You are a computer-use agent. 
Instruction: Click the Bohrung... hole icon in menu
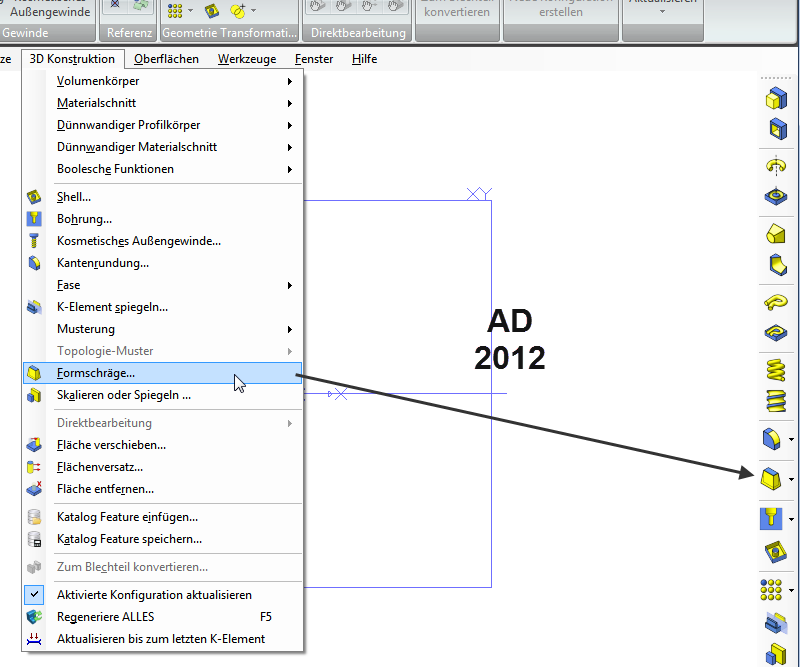point(34,218)
